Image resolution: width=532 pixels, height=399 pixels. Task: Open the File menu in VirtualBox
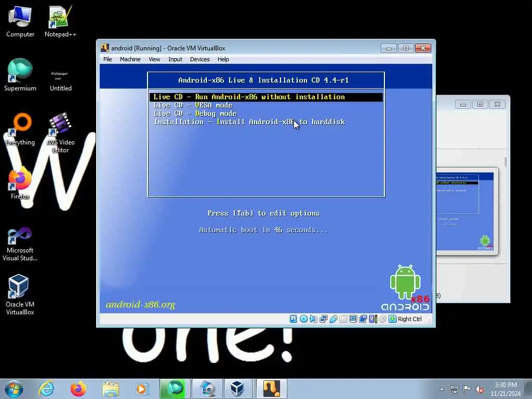(x=108, y=59)
